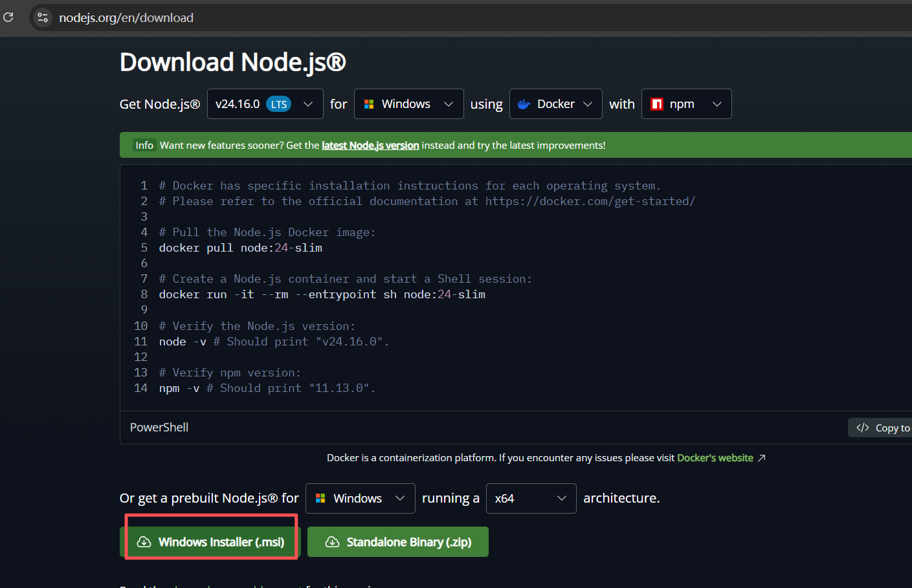Viewport: 912px width, 588px height.
Task: Click the code brackets icon on Copy button
Action: click(x=862, y=428)
